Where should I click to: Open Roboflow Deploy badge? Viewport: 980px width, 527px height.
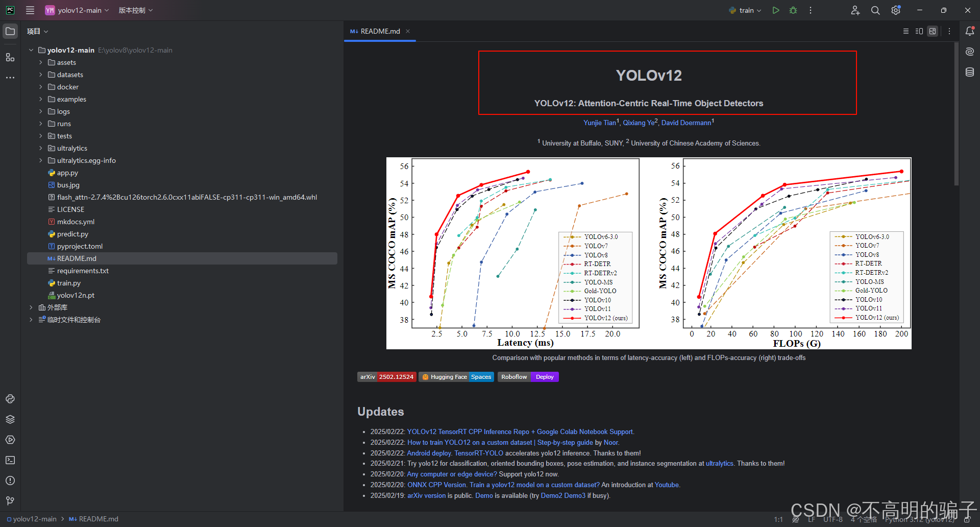click(528, 377)
